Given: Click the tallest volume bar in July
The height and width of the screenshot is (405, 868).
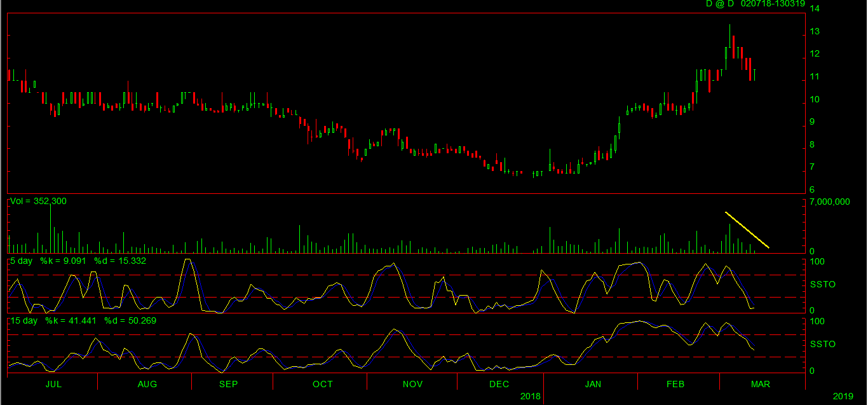Looking at the screenshot, I should (x=50, y=229).
